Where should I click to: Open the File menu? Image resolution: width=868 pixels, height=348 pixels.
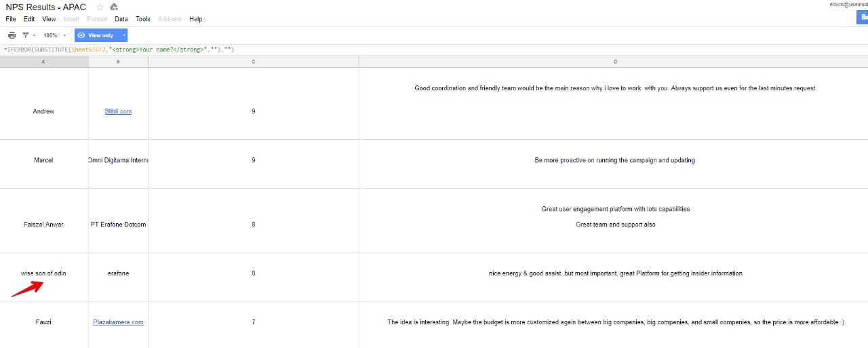click(11, 19)
